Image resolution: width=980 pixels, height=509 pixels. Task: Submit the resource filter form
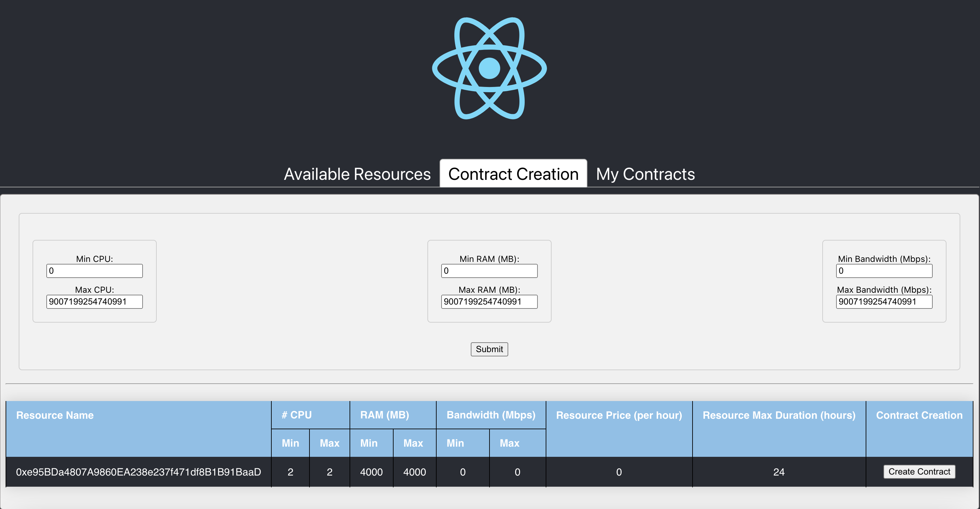coord(489,350)
